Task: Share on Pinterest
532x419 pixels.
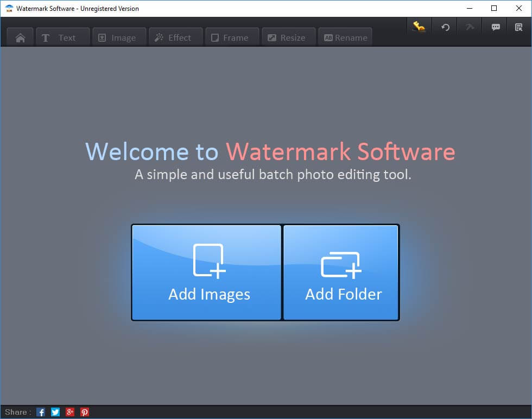Action: coord(85,412)
